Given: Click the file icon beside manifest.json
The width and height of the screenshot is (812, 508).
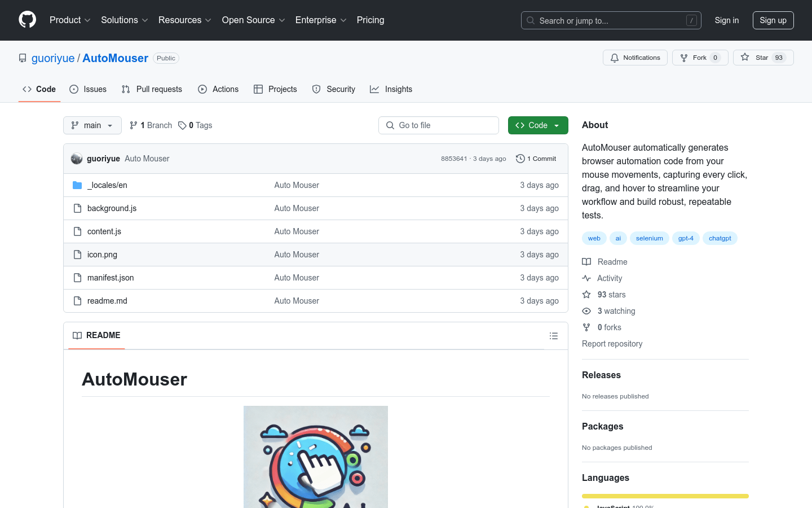Looking at the screenshot, I should 77,278.
